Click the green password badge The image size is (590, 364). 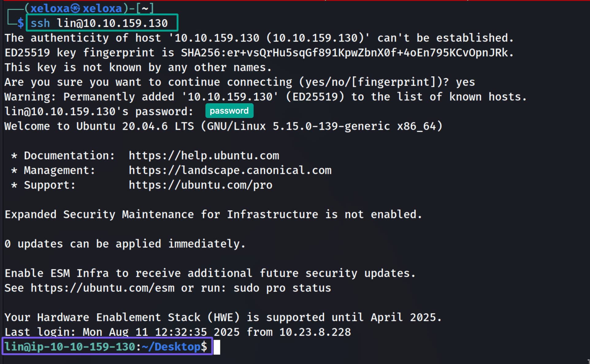(229, 111)
